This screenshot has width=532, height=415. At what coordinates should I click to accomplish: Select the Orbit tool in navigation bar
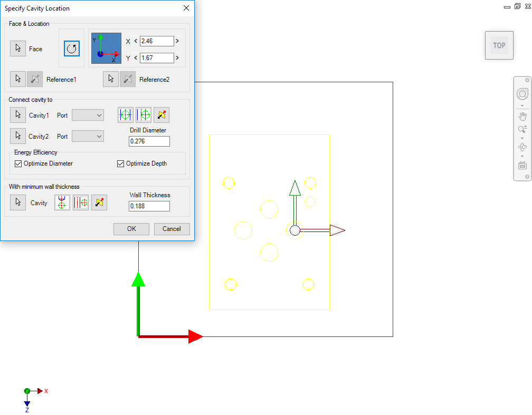tap(522, 147)
